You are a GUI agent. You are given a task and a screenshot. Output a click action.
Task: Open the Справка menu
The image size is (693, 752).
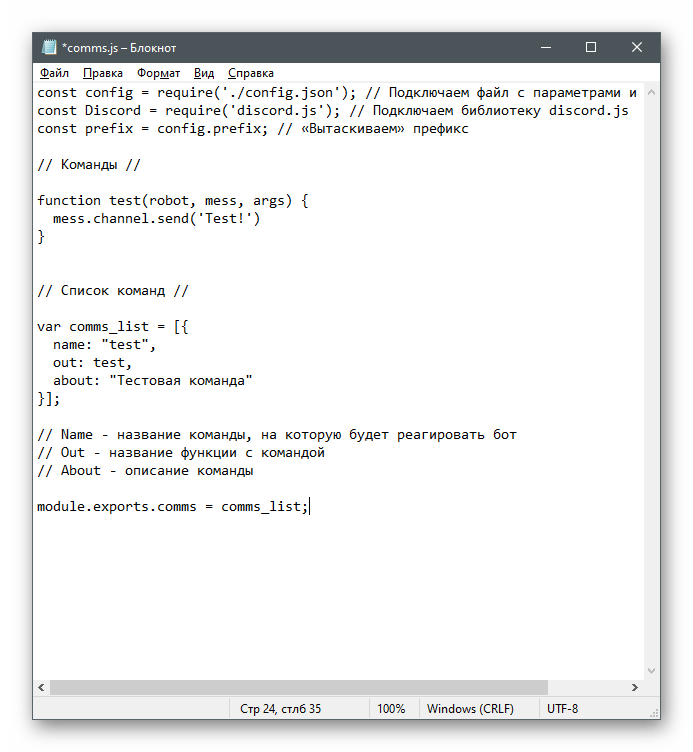[x=251, y=73]
